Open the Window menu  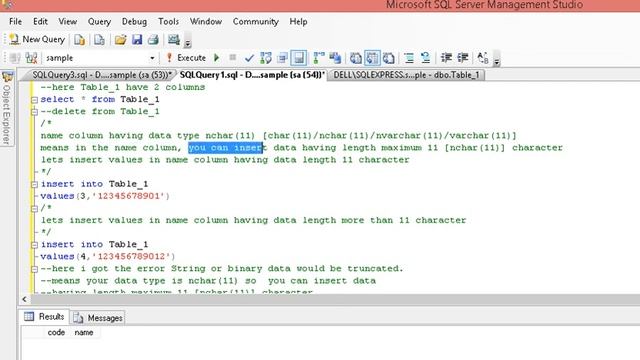coord(206,22)
